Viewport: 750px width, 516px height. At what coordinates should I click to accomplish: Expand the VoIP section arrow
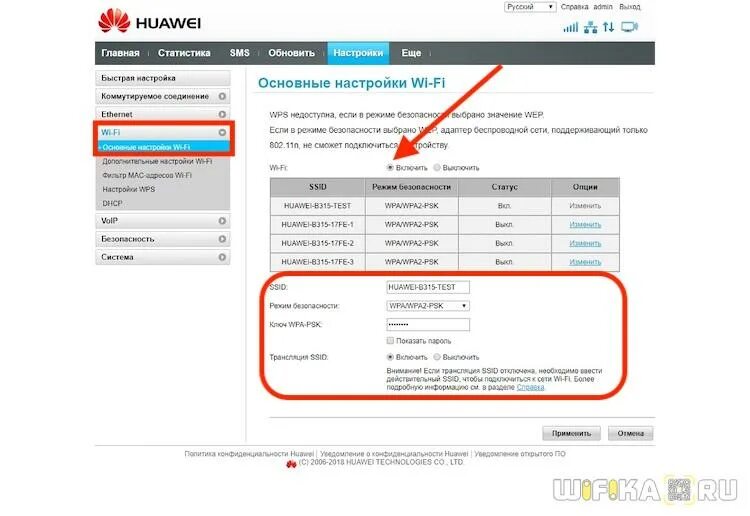(x=222, y=221)
